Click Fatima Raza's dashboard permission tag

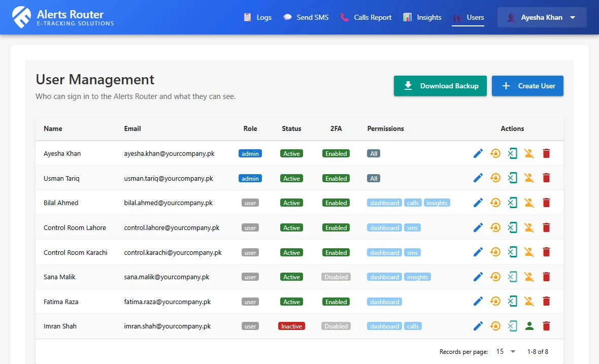click(x=384, y=302)
